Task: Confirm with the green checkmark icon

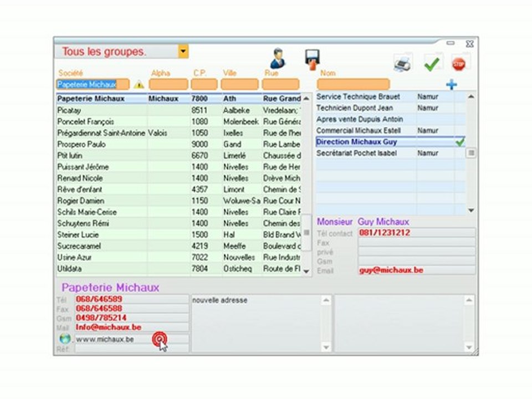Action: tap(432, 63)
